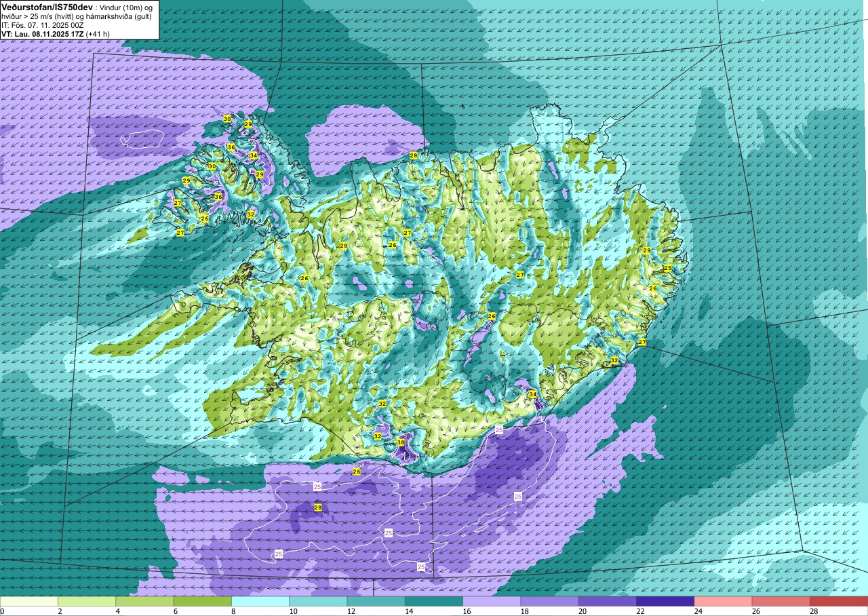
Task: Click the "Veðurstofan/IS750dev" title text
Action: pos(47,6)
